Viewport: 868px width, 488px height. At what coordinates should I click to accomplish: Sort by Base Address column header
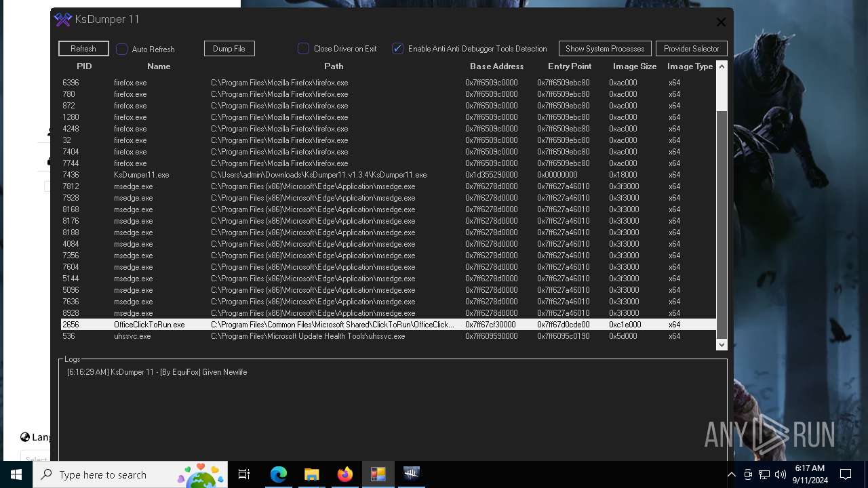click(497, 66)
